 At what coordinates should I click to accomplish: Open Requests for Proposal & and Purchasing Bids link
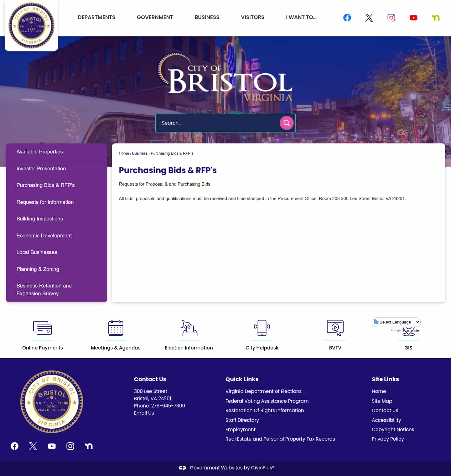tap(164, 184)
